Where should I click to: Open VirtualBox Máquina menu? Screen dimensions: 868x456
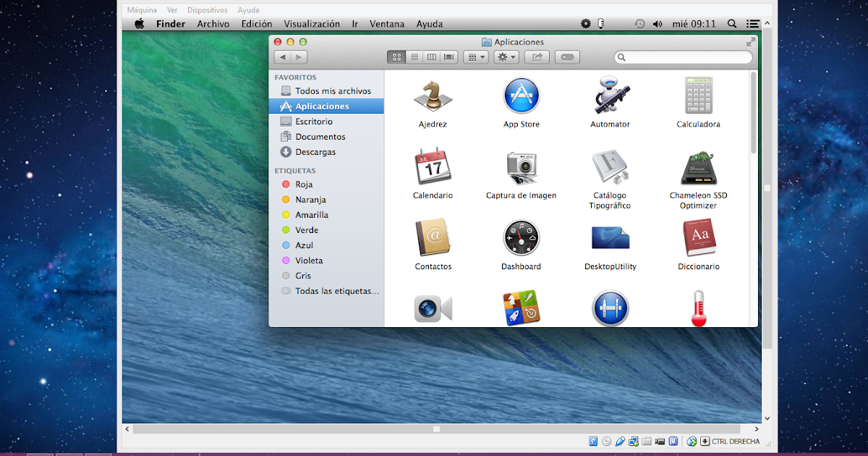[142, 10]
